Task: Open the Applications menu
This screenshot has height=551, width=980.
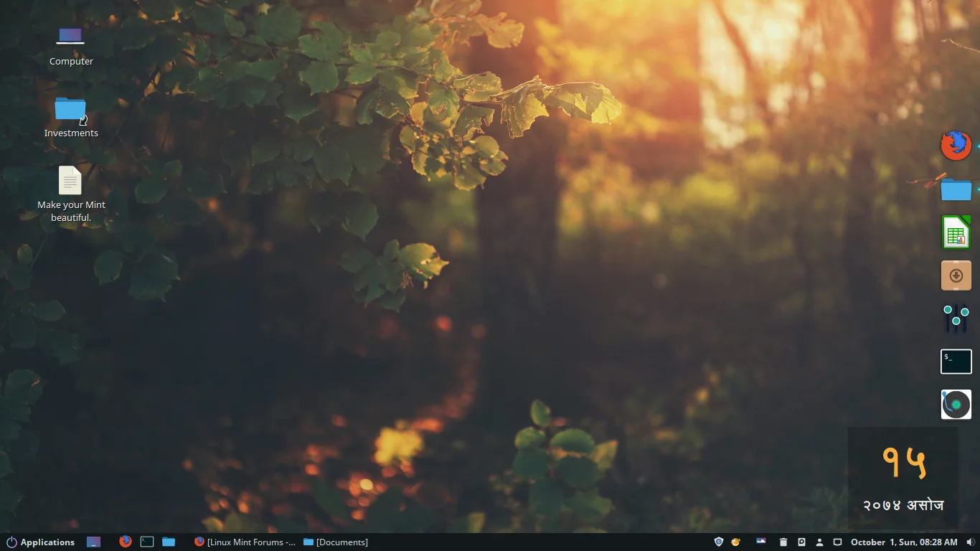Action: click(x=40, y=542)
